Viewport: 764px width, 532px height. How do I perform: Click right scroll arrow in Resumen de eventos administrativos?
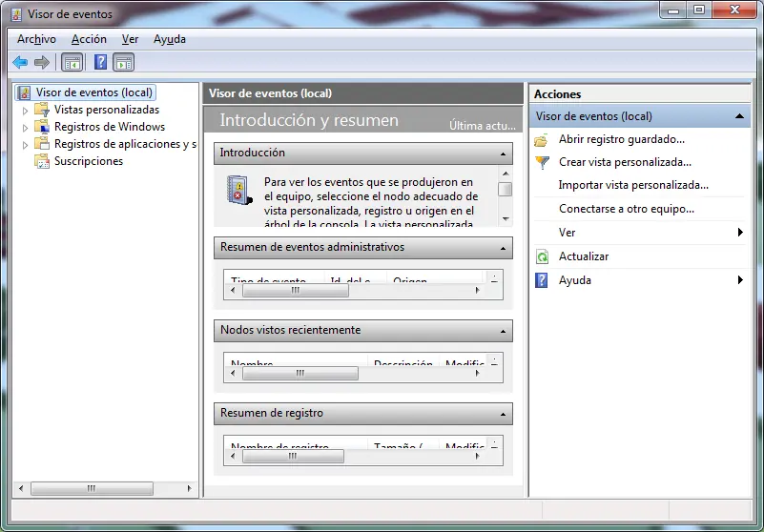coord(477,291)
